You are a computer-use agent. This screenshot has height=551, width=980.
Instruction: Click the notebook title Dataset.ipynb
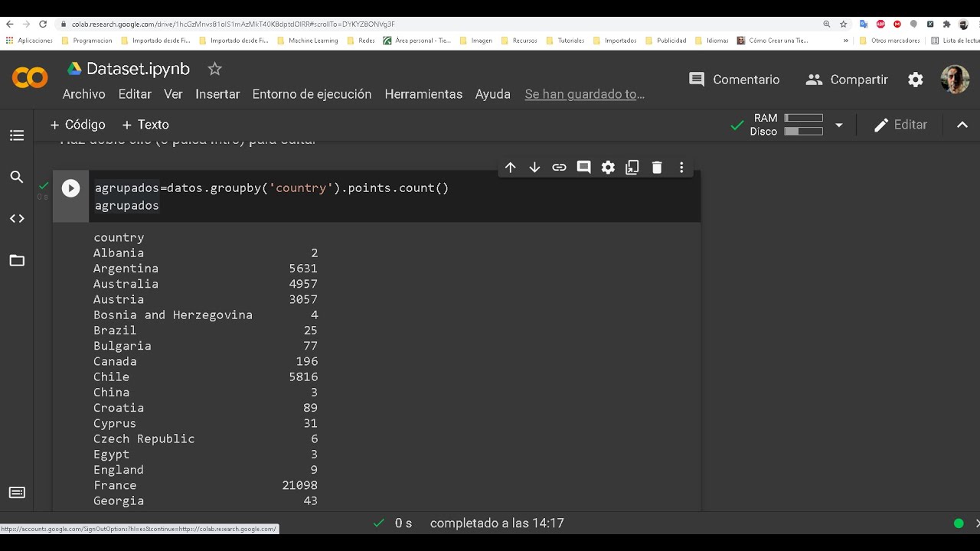tap(138, 69)
